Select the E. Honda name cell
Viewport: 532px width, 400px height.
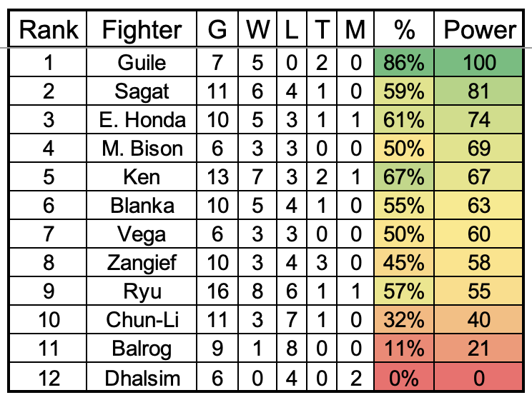coord(142,119)
